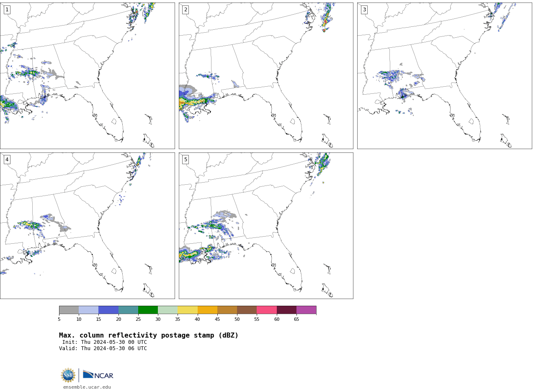
Task: Click the member number 4 label box
Action: 7,160
